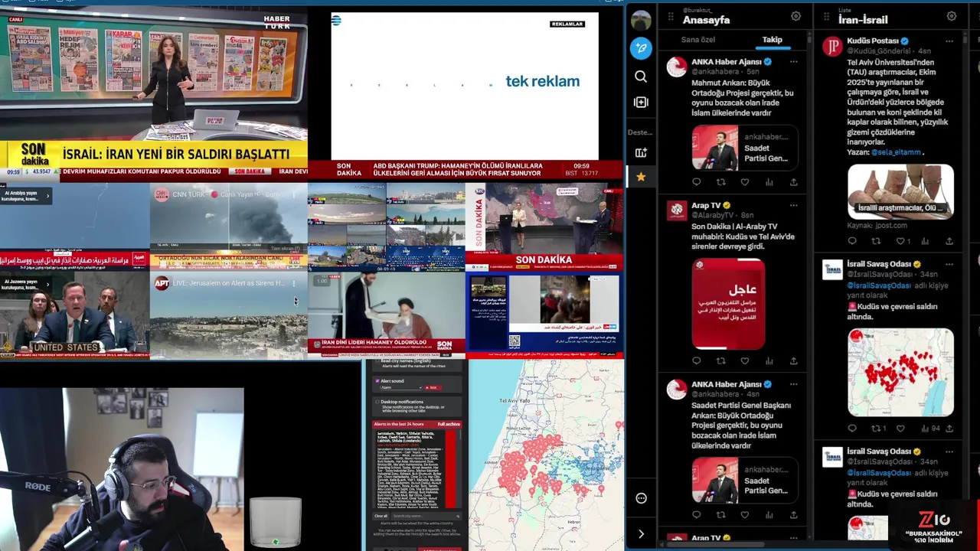This screenshot has height=551, width=980.
Task: Open the Saadet Partisi link card in first post
Action: [x=745, y=148]
